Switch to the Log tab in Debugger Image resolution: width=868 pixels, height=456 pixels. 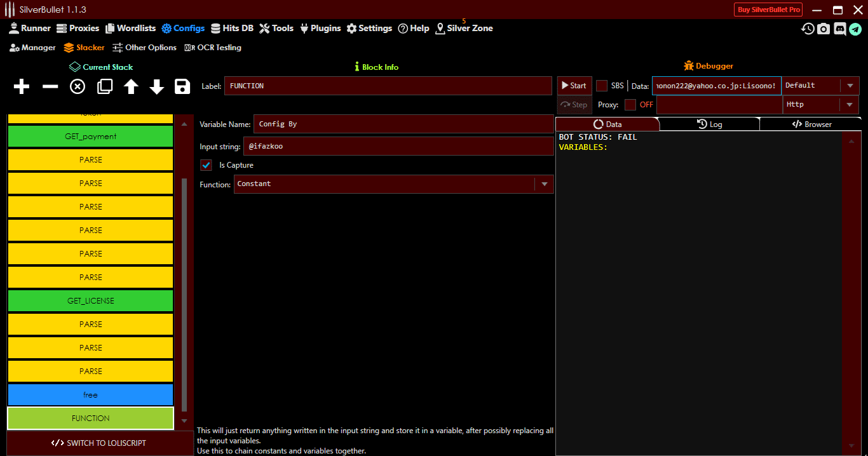(710, 124)
